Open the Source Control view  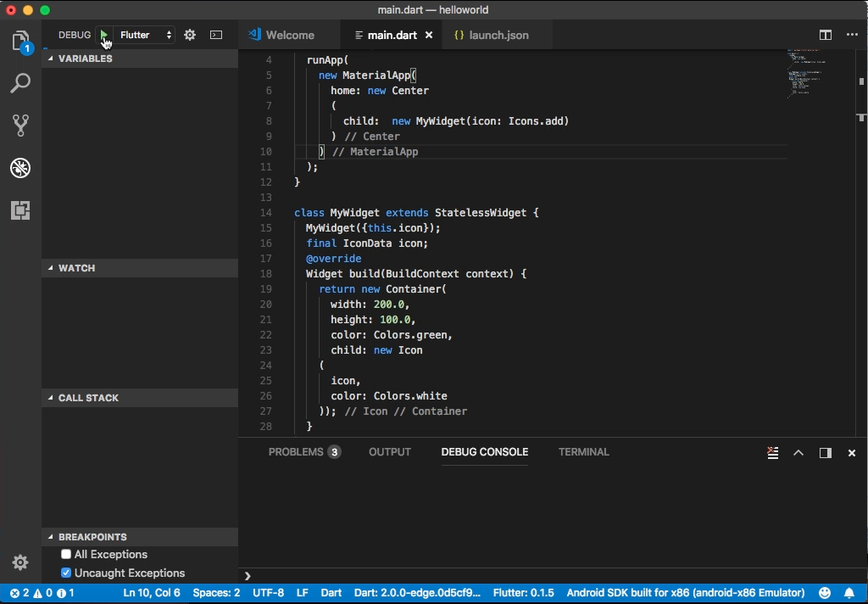tap(20, 126)
